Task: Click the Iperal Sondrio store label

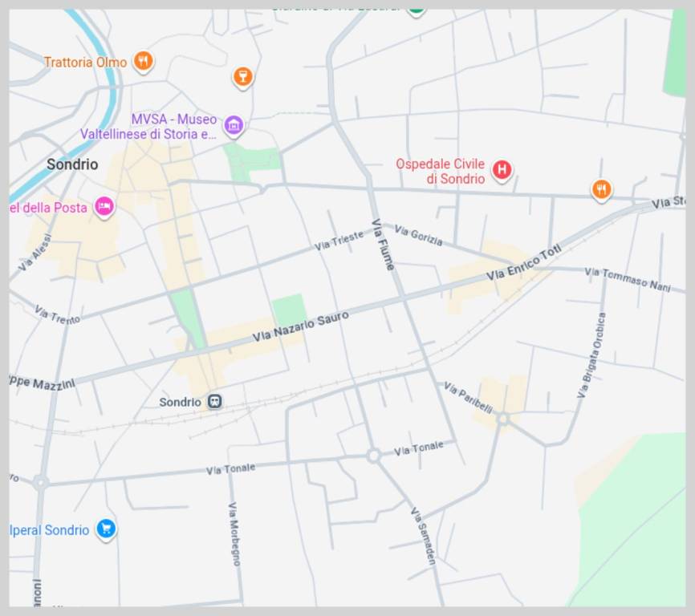Action: (x=51, y=531)
